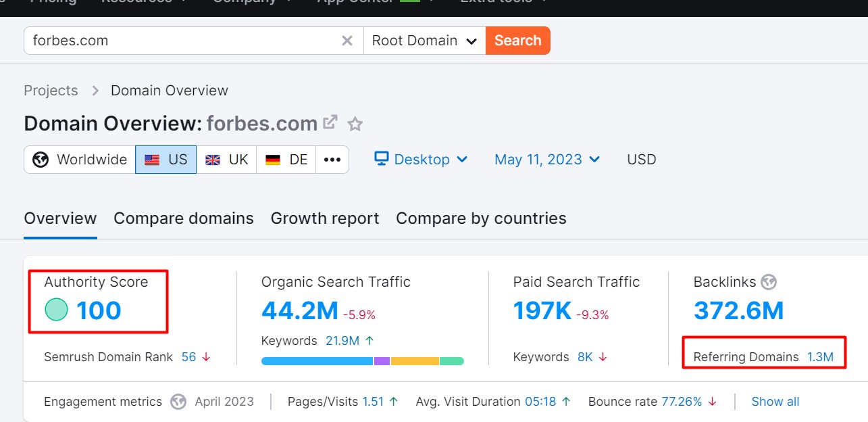Click the US flag icon
Viewport: 868px width, 422px height.
pyautogui.click(x=152, y=160)
